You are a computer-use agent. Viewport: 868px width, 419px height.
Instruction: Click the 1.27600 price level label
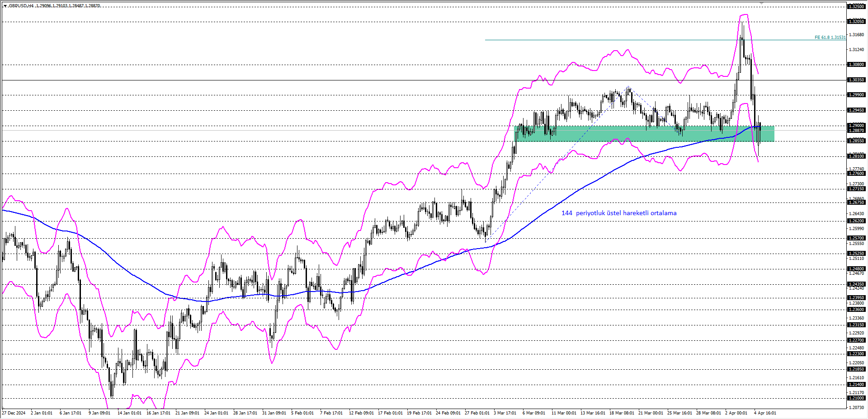click(x=856, y=174)
